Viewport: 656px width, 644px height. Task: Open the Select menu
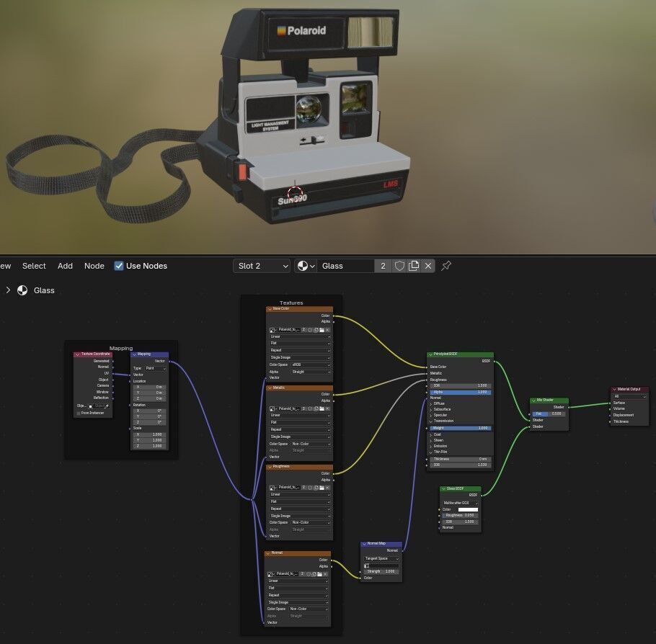click(34, 266)
